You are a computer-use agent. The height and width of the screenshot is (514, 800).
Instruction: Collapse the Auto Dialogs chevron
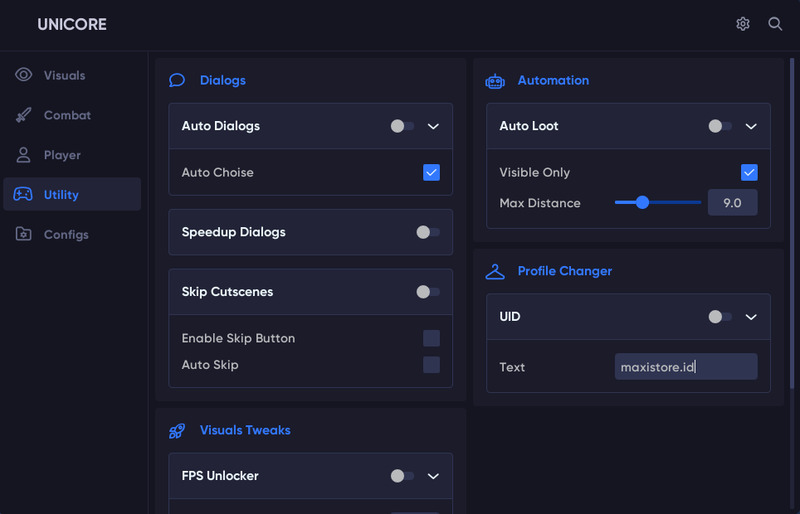(433, 126)
